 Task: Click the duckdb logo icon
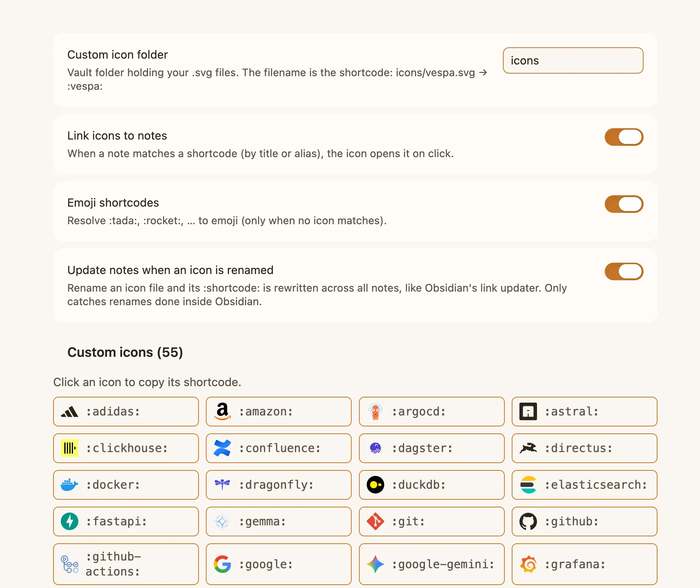point(375,485)
